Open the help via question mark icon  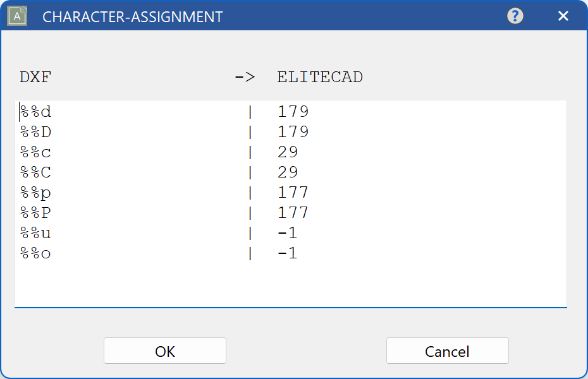click(515, 16)
